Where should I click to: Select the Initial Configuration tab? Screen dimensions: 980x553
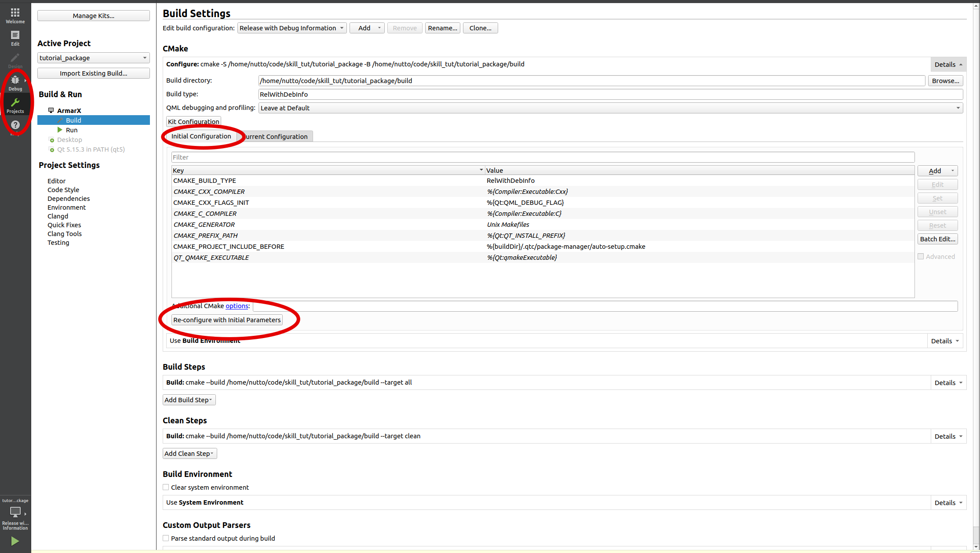click(201, 136)
